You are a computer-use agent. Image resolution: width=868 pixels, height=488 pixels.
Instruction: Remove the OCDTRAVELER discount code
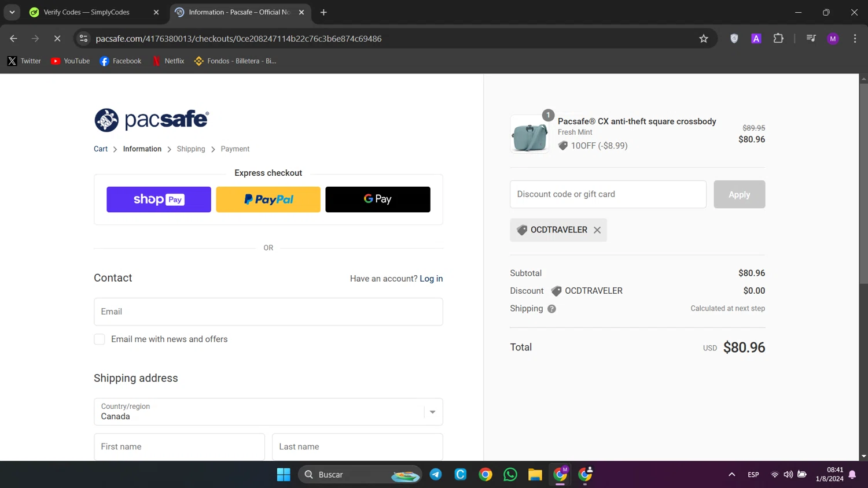(x=597, y=230)
